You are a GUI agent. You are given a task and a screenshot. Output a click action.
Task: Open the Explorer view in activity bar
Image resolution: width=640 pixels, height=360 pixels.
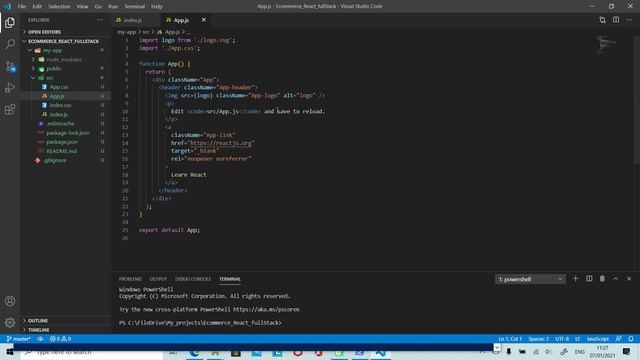click(x=10, y=22)
